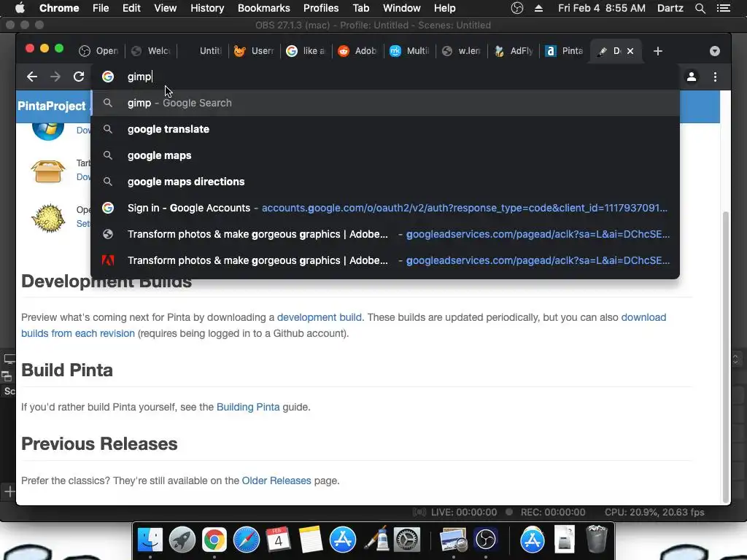This screenshot has height=560, width=747.
Task: Open Chrome from the Dock
Action: (214, 540)
